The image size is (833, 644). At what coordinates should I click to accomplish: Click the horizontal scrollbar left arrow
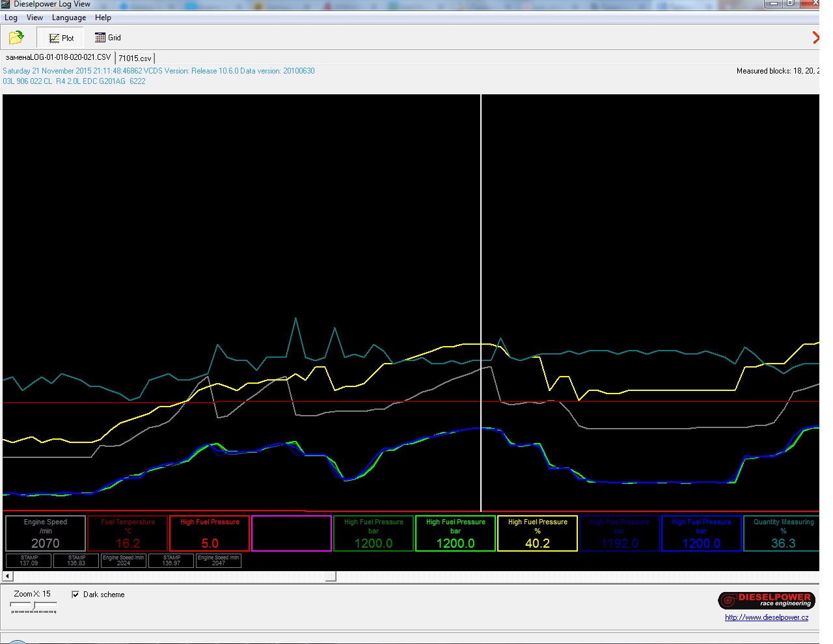coord(8,576)
